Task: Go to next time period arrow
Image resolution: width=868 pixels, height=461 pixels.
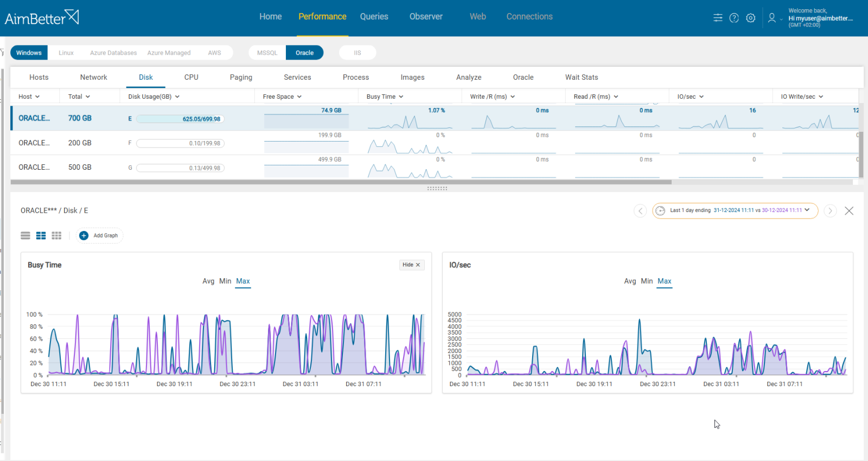Action: 830,210
